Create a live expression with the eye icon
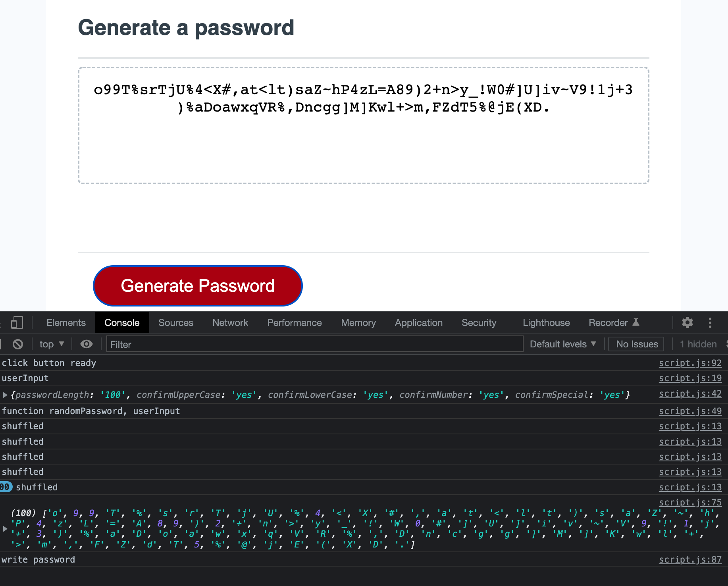 point(86,344)
